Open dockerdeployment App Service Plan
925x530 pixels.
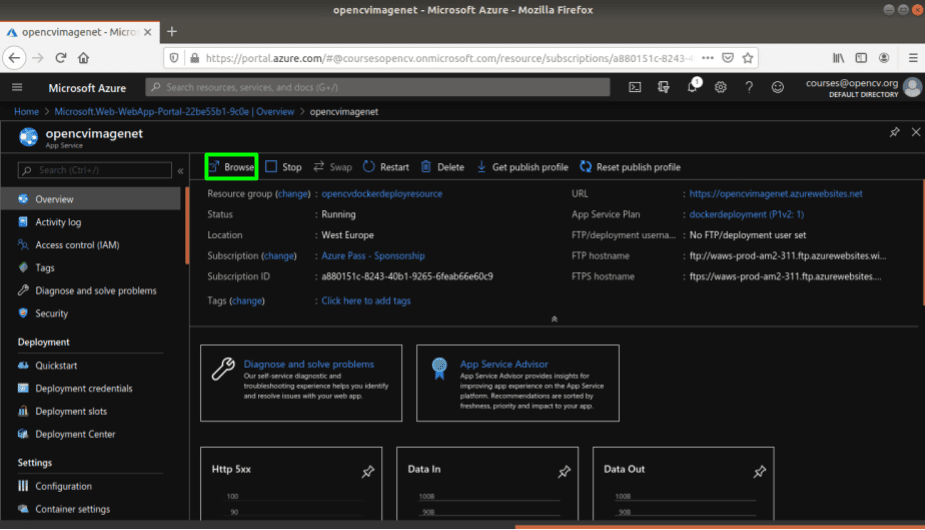pos(746,214)
